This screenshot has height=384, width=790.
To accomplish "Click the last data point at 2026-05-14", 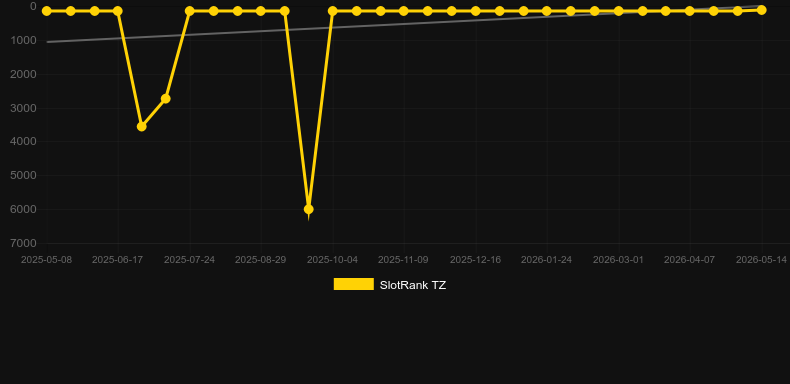I will [x=761, y=10].
